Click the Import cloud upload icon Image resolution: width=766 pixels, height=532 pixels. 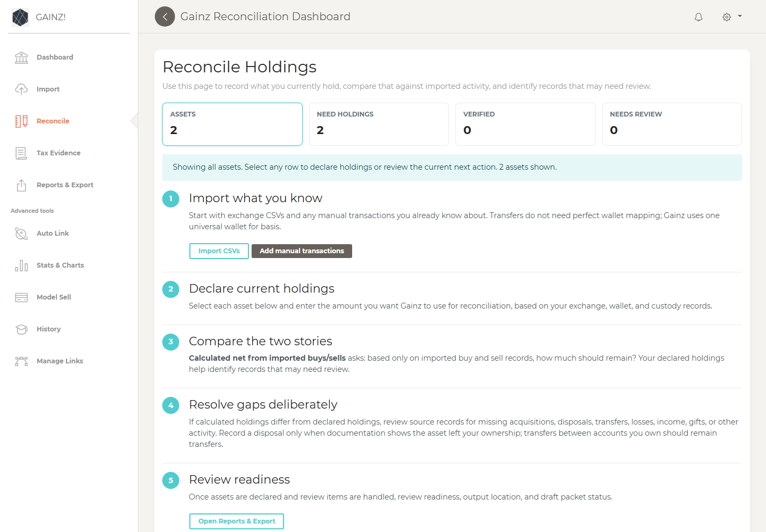click(x=21, y=89)
